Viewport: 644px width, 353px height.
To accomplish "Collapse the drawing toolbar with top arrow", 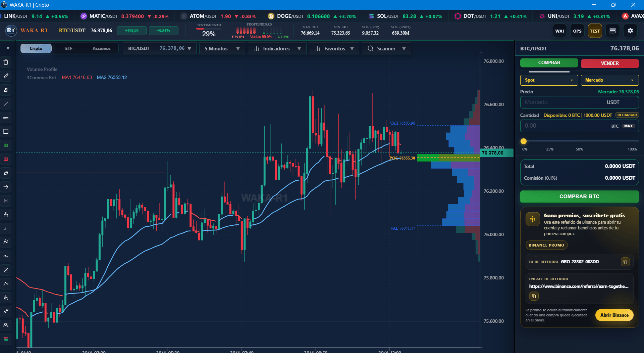I will click(8, 48).
